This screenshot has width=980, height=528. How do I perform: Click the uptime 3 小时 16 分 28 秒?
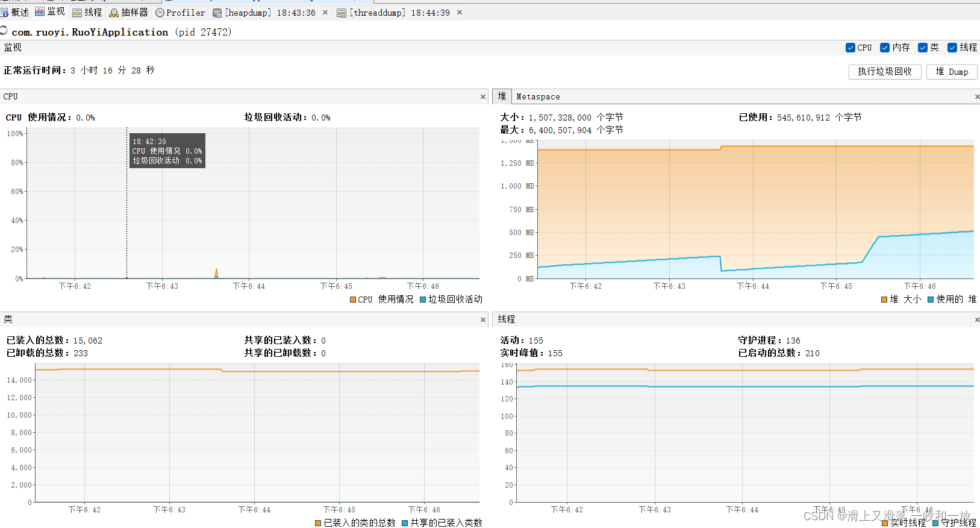[x=113, y=71]
